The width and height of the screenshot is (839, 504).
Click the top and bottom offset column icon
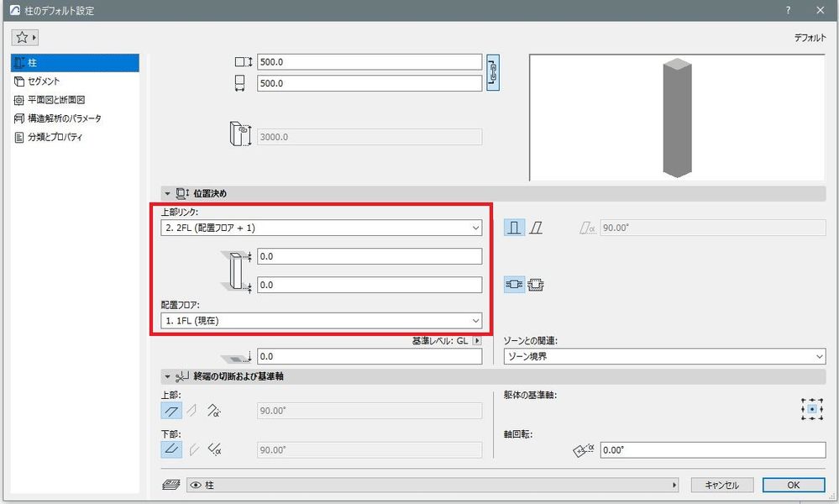(x=236, y=271)
